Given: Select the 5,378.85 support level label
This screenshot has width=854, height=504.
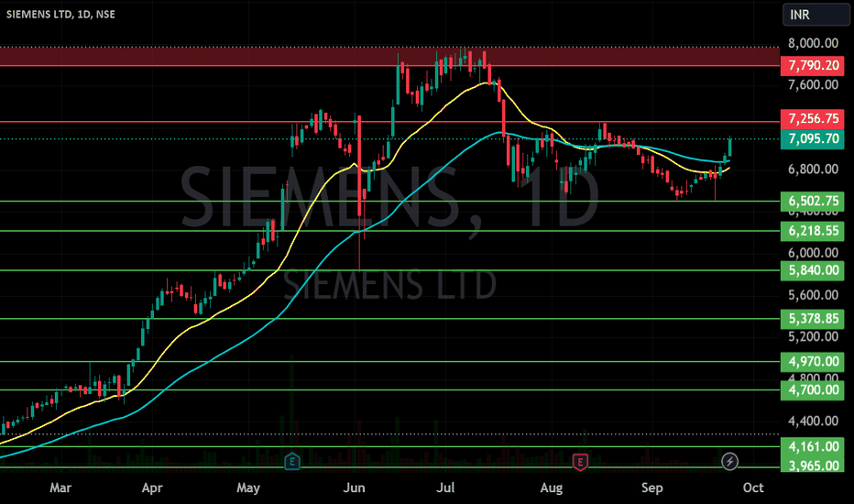Looking at the screenshot, I should click(813, 319).
